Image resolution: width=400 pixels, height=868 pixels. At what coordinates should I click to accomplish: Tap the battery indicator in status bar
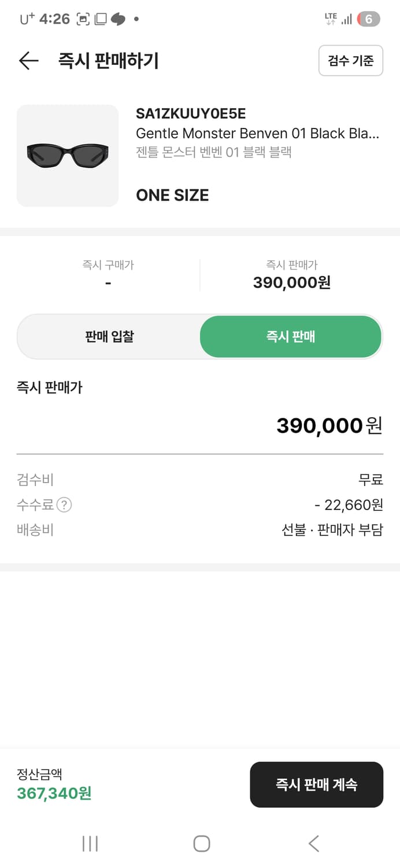368,19
